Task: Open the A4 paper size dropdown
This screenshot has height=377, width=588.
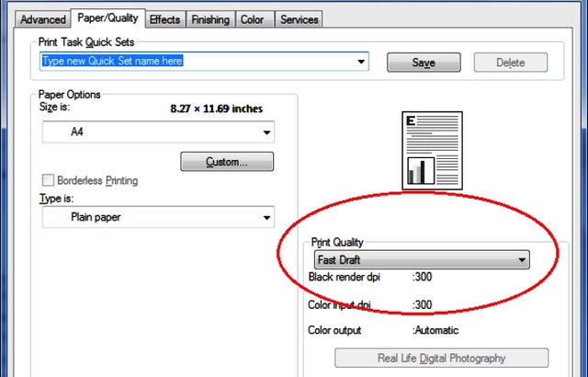Action: coord(158,132)
